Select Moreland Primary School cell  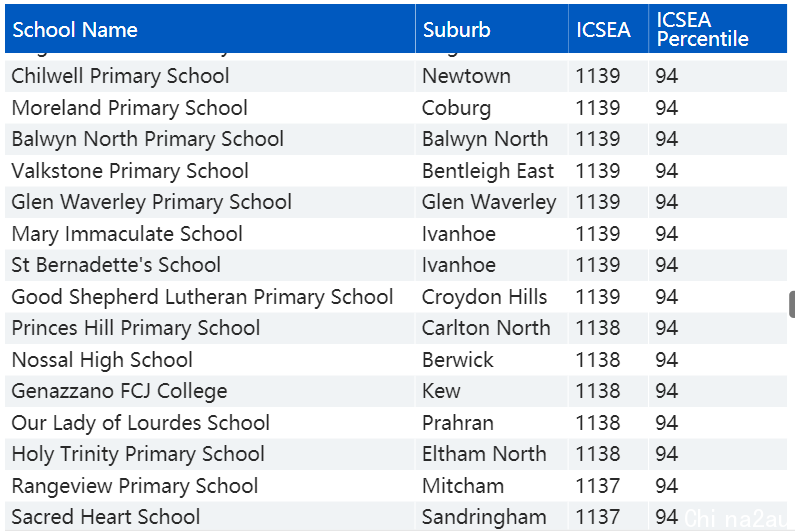pos(129,108)
